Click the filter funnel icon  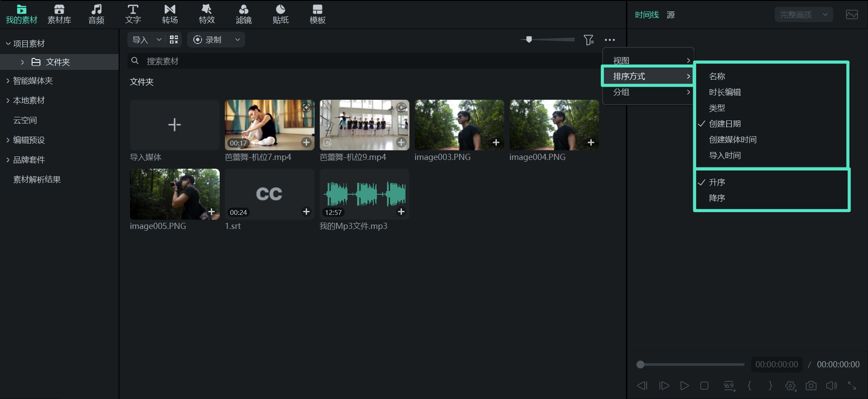[x=589, y=40]
